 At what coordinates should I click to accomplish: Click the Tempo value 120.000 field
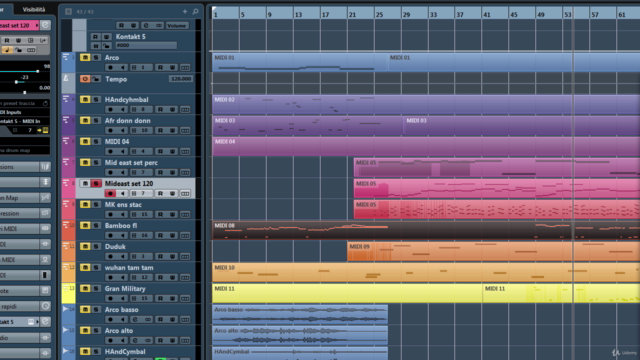tap(180, 78)
